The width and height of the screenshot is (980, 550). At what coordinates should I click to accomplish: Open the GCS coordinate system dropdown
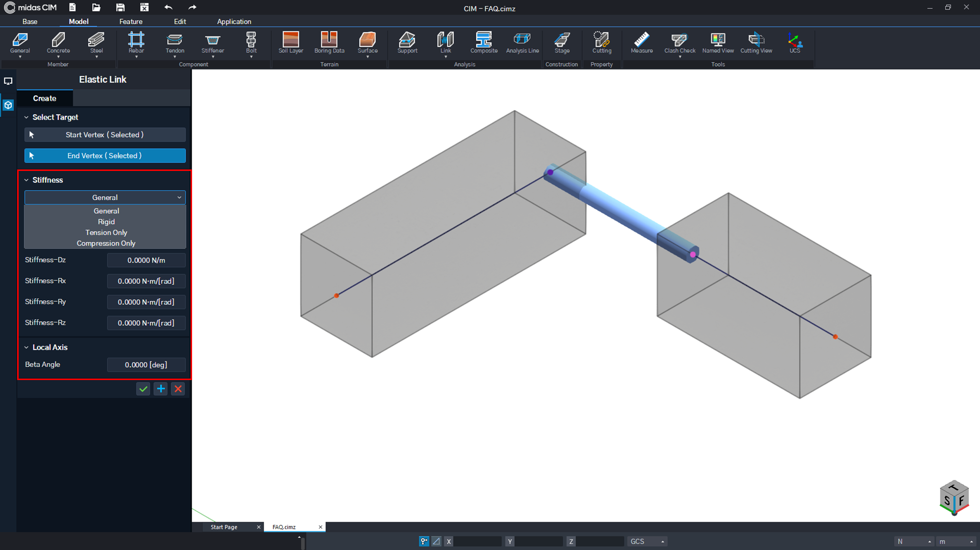click(647, 541)
